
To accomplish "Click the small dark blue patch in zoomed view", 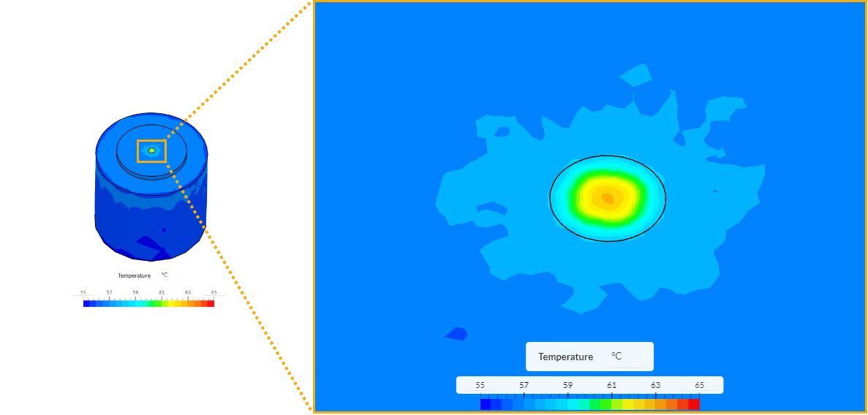I will coord(456,334).
